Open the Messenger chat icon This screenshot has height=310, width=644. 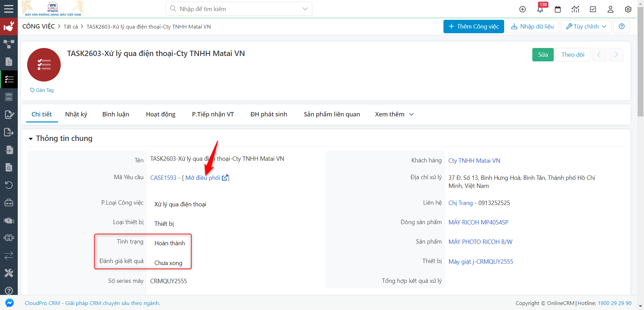click(x=10, y=303)
